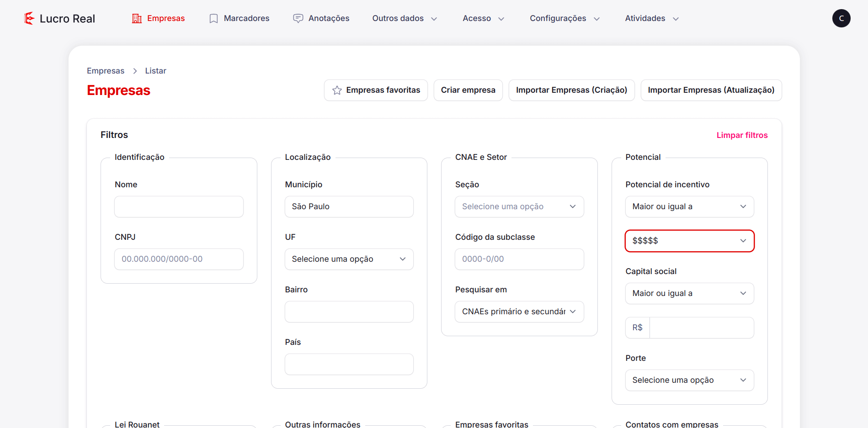The image size is (868, 428).
Task: Open the Porte select dropdown
Action: 689,380
